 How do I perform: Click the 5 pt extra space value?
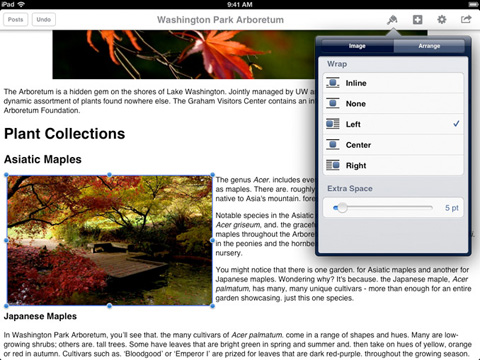tap(452, 208)
